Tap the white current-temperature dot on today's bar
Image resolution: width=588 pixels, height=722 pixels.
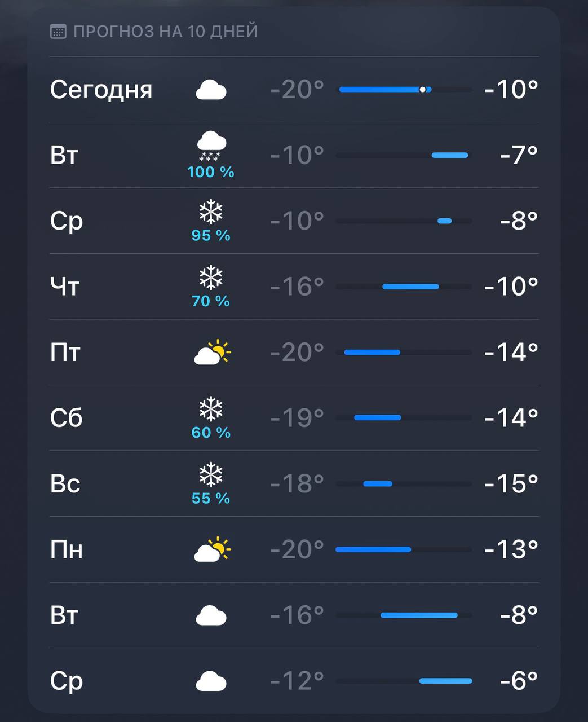click(423, 89)
